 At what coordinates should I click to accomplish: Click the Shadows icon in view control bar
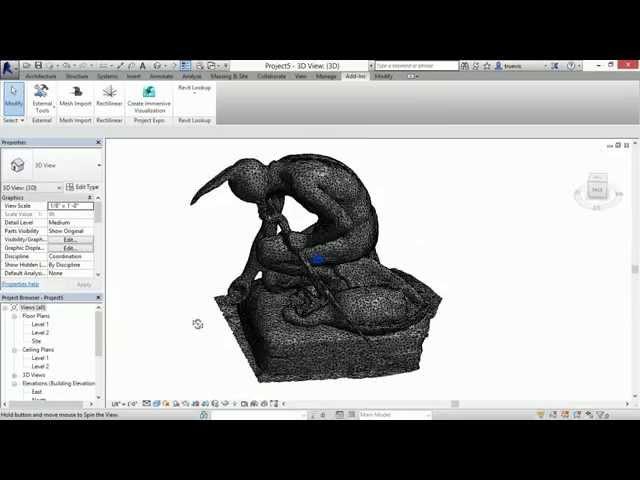176,404
